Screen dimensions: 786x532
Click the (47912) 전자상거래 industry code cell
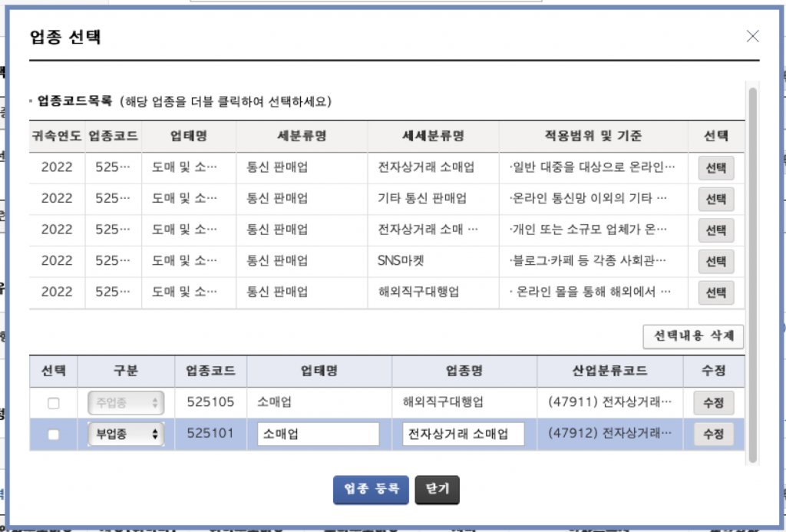click(609, 433)
